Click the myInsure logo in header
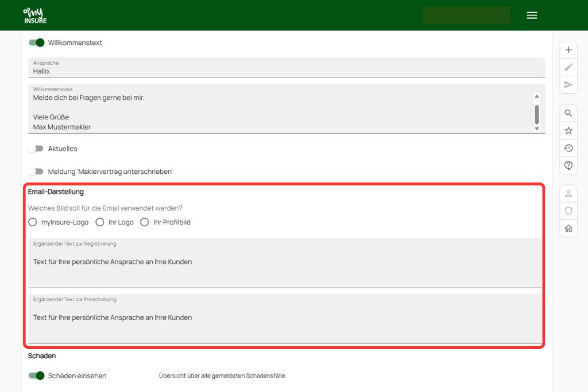The width and height of the screenshot is (588, 392). tap(35, 15)
